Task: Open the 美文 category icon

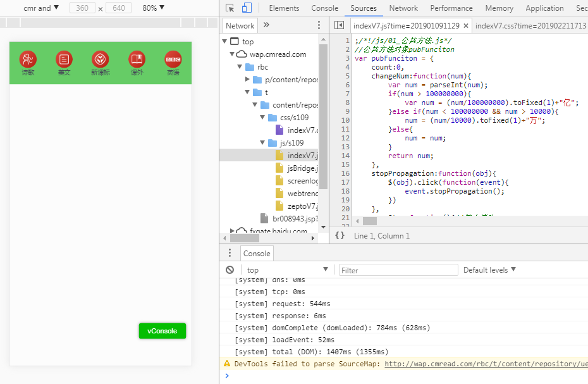Action: pyautogui.click(x=64, y=59)
